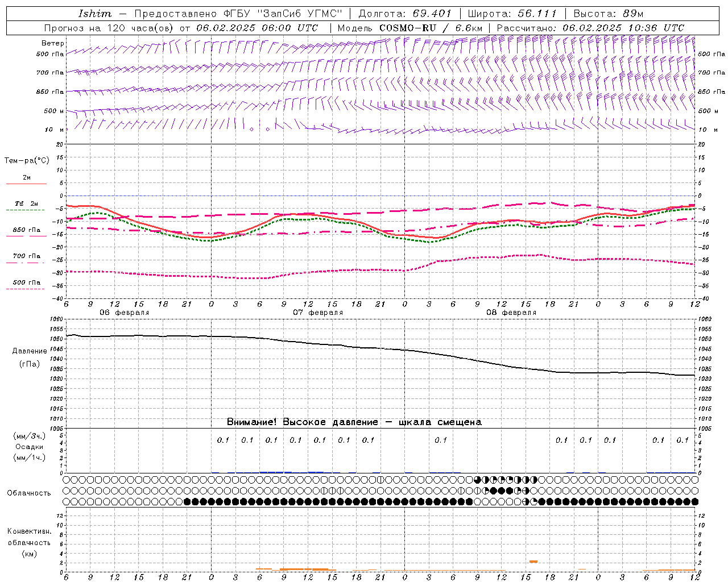
Task: Click the Рассчитано: 06.02.2025 10:36 UTC timestamp
Action: pos(590,28)
